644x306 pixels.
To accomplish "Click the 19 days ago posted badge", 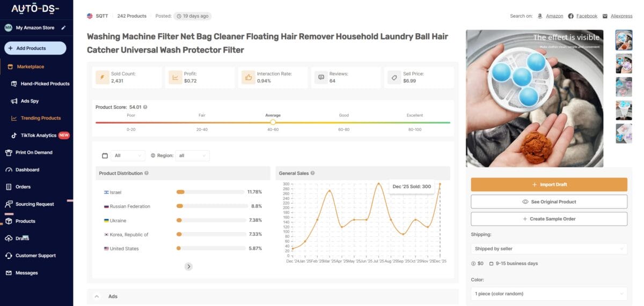I will (192, 16).
